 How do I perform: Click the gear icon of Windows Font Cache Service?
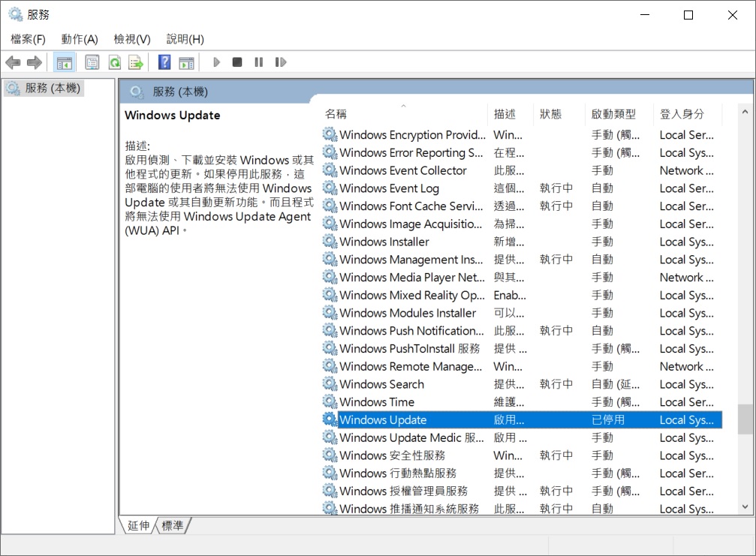330,206
